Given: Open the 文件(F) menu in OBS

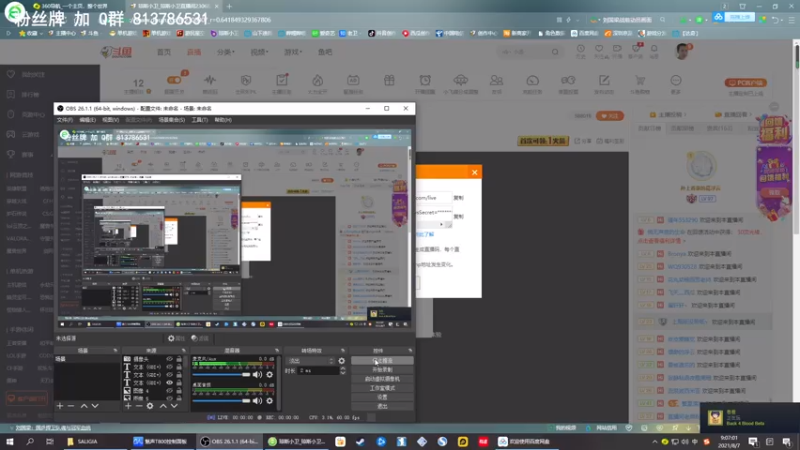Looking at the screenshot, I should pyautogui.click(x=65, y=120).
